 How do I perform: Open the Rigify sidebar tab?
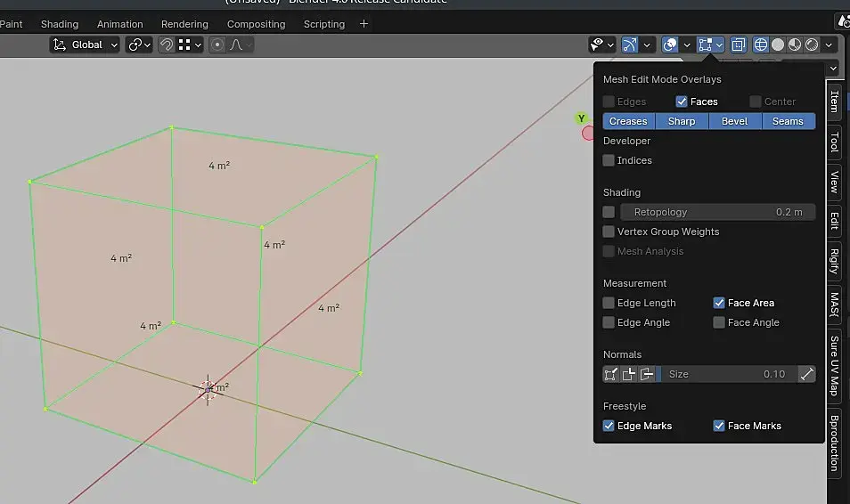835,261
